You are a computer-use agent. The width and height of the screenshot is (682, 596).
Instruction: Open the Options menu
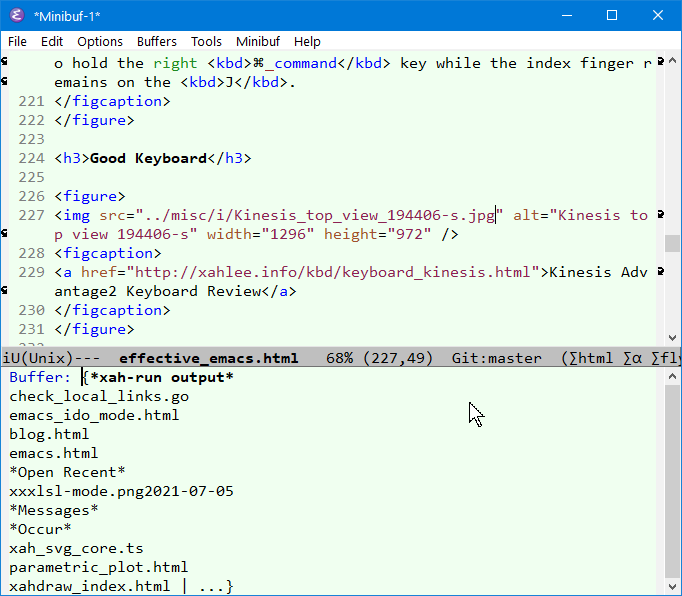click(x=100, y=42)
